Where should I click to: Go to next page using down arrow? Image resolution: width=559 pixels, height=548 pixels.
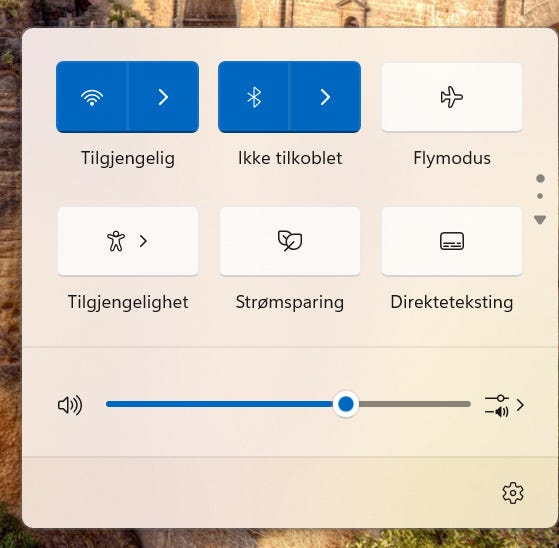click(x=540, y=220)
